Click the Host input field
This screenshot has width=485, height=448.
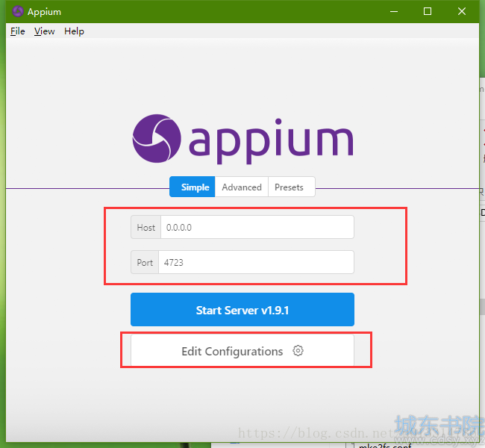257,227
